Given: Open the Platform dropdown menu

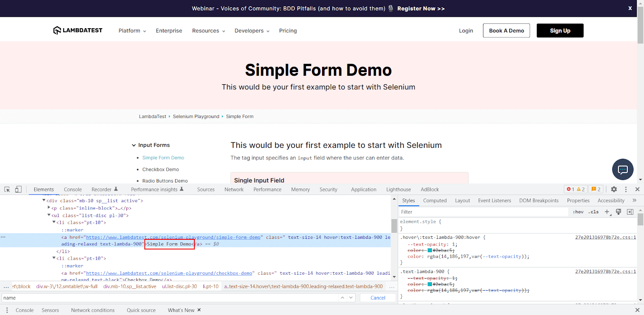Looking at the screenshot, I should click(132, 31).
